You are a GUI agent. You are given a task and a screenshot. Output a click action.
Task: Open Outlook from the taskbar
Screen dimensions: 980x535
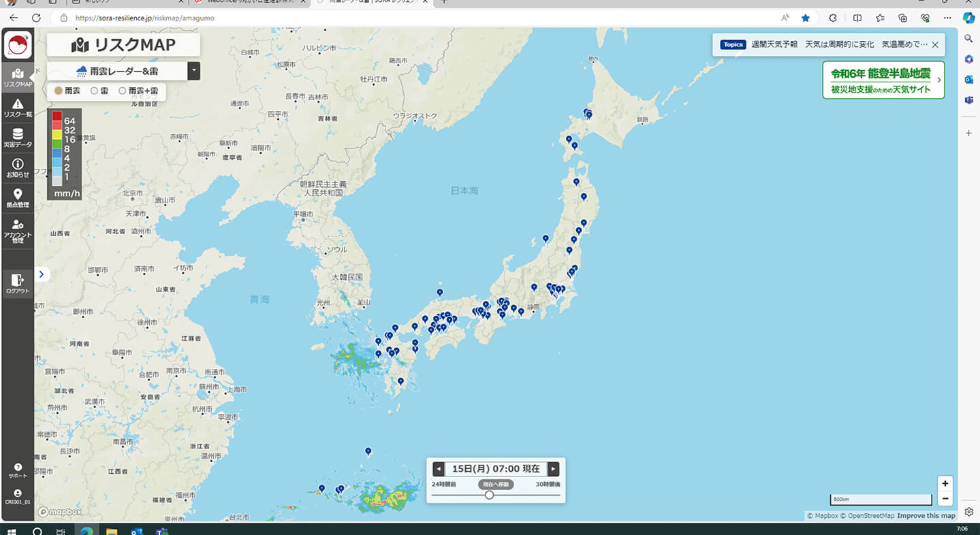pyautogui.click(x=136, y=531)
